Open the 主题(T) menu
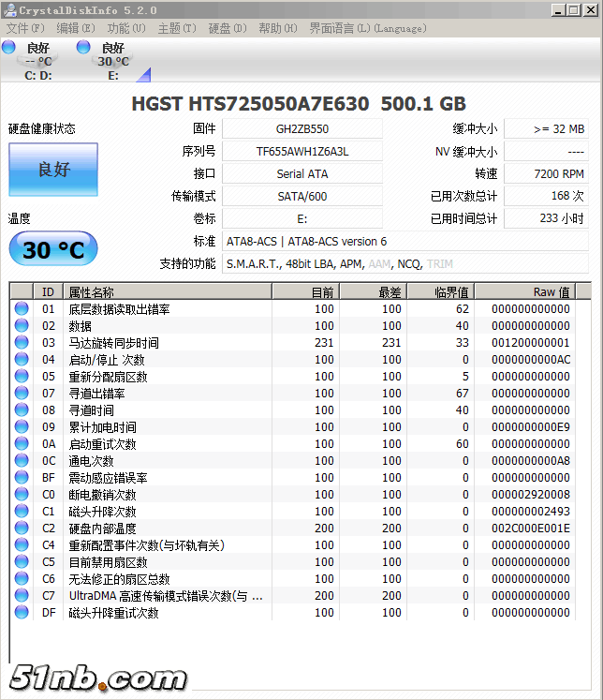This screenshot has width=603, height=700. click(x=176, y=28)
